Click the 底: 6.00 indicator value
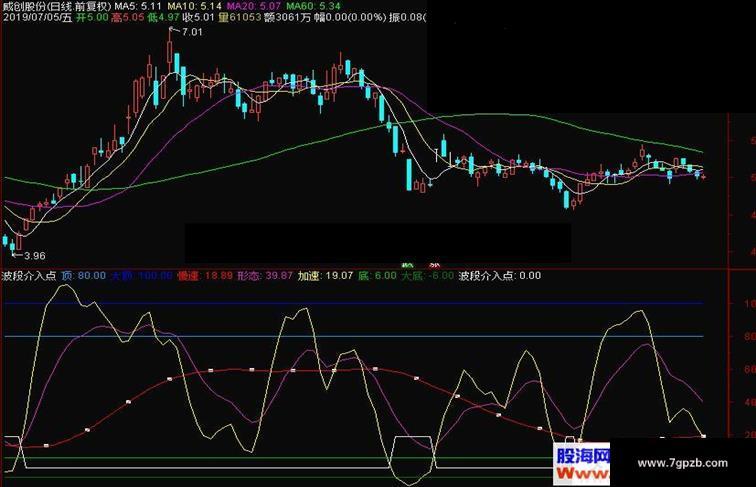The width and height of the screenshot is (756, 487). coord(378,276)
